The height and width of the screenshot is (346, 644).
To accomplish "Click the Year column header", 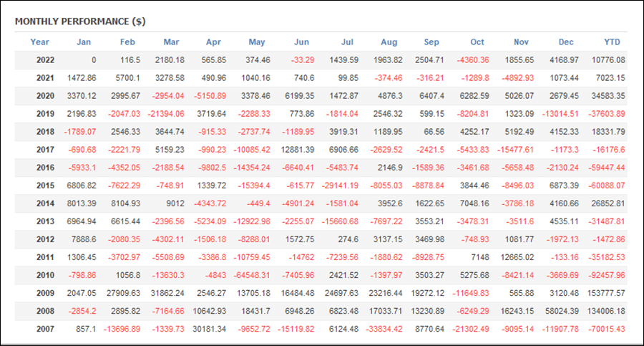I will (39, 42).
